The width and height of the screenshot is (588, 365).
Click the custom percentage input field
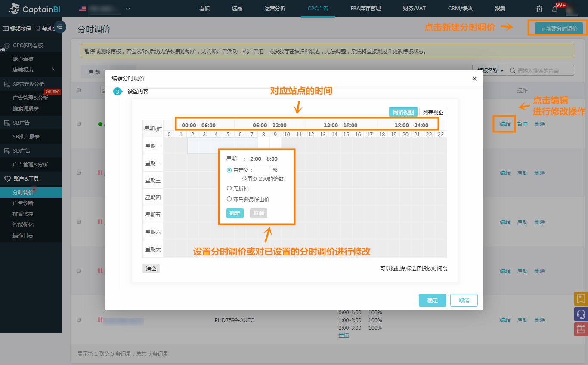[263, 170]
